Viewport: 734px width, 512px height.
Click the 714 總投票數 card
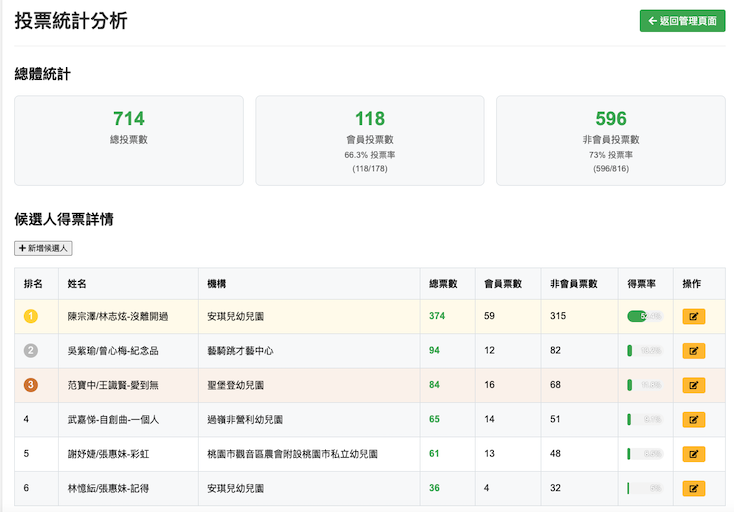tap(129, 140)
